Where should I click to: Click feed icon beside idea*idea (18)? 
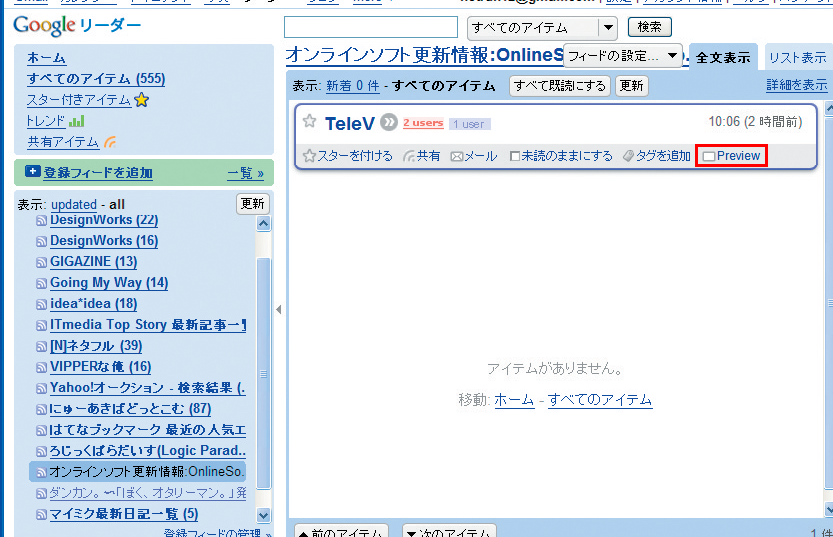pyautogui.click(x=41, y=304)
